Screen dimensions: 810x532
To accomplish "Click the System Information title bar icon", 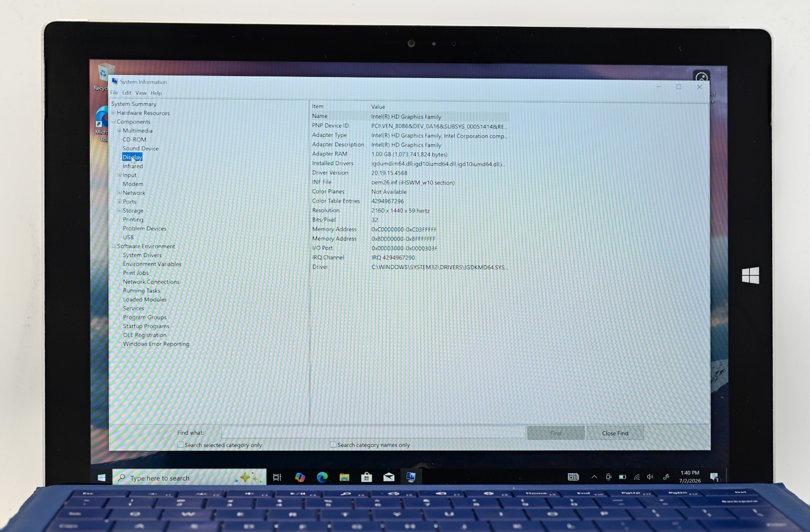I will coord(114,81).
